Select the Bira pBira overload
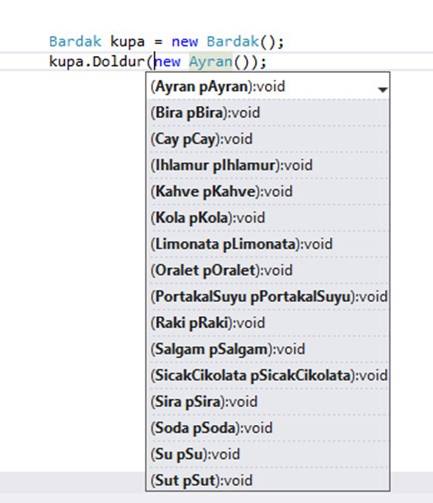Screen dimensions: 433x503 pos(268,113)
